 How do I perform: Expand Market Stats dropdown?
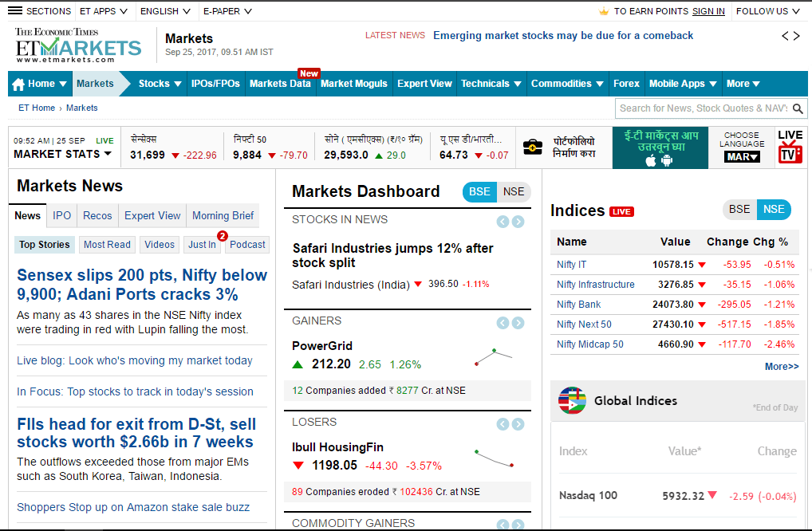tap(63, 154)
